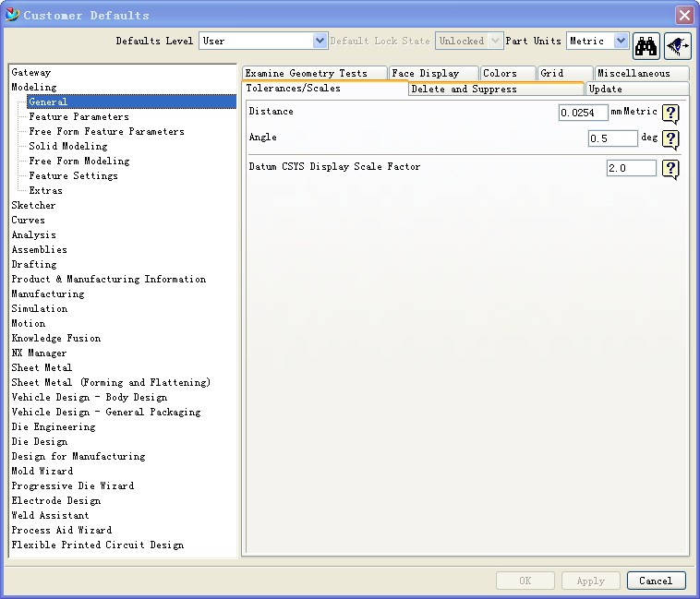
Task: Select Design for Manufacturing category
Action: click(78, 456)
